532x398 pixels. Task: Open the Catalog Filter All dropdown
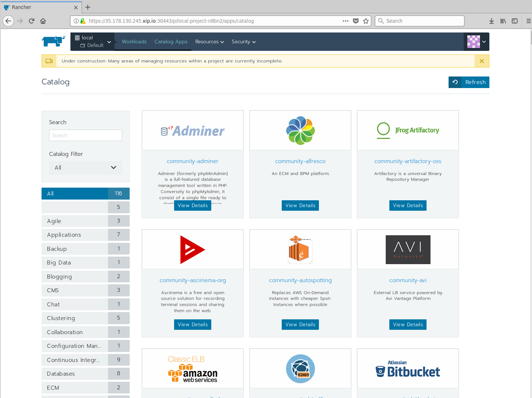86,167
